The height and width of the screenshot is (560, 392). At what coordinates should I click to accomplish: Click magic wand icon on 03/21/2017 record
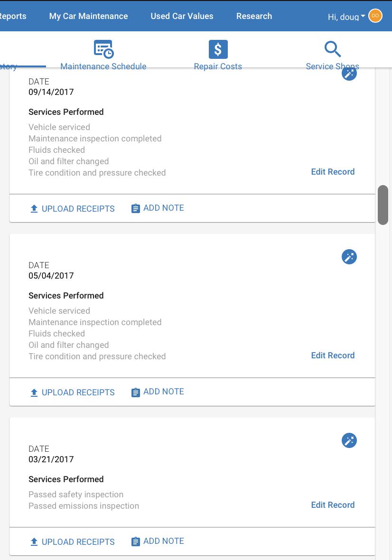point(349,440)
